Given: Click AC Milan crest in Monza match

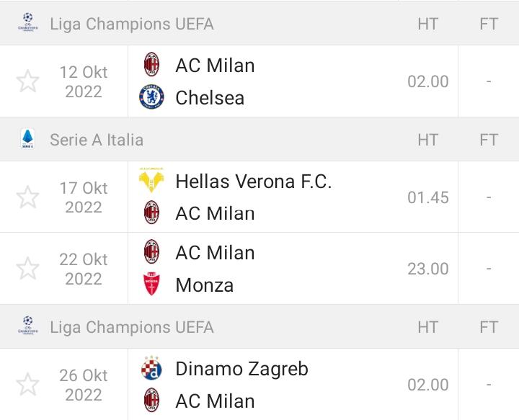Looking at the screenshot, I should tap(152, 252).
